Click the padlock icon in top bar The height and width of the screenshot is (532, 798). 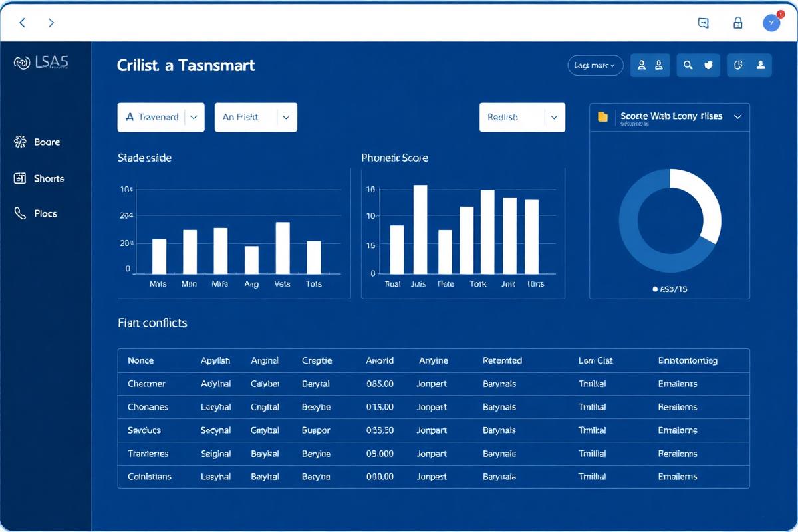[x=737, y=23]
